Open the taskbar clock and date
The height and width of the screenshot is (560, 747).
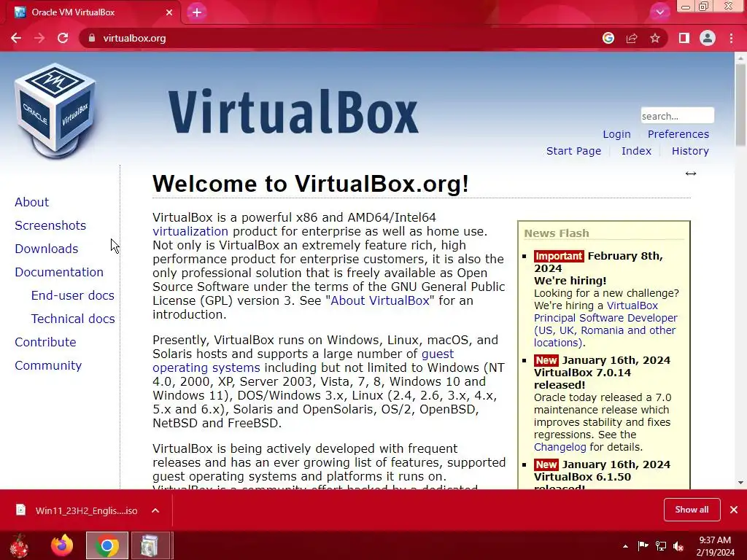coord(715,546)
